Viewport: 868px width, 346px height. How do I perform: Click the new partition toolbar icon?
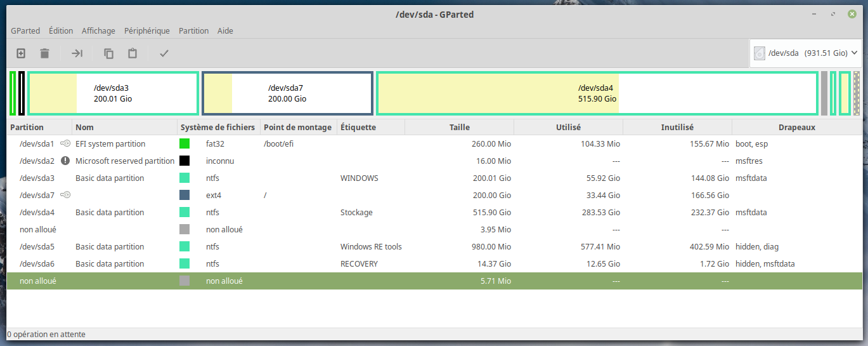21,53
